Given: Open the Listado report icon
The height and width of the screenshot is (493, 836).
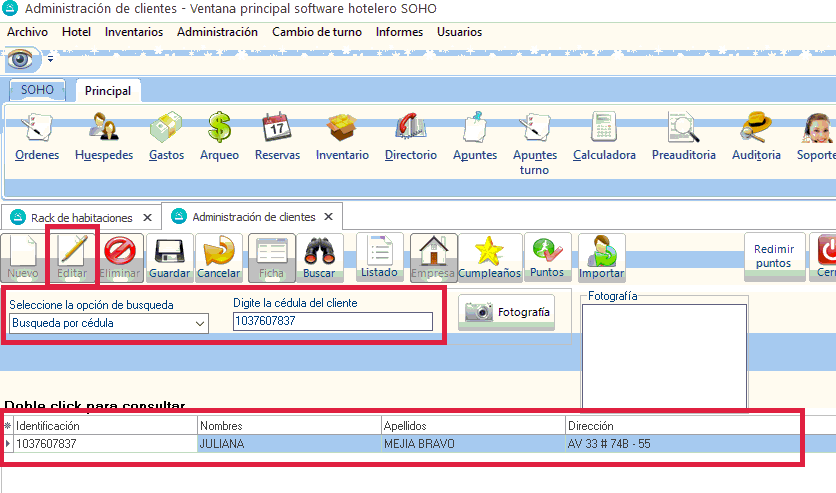Looking at the screenshot, I should (x=379, y=257).
